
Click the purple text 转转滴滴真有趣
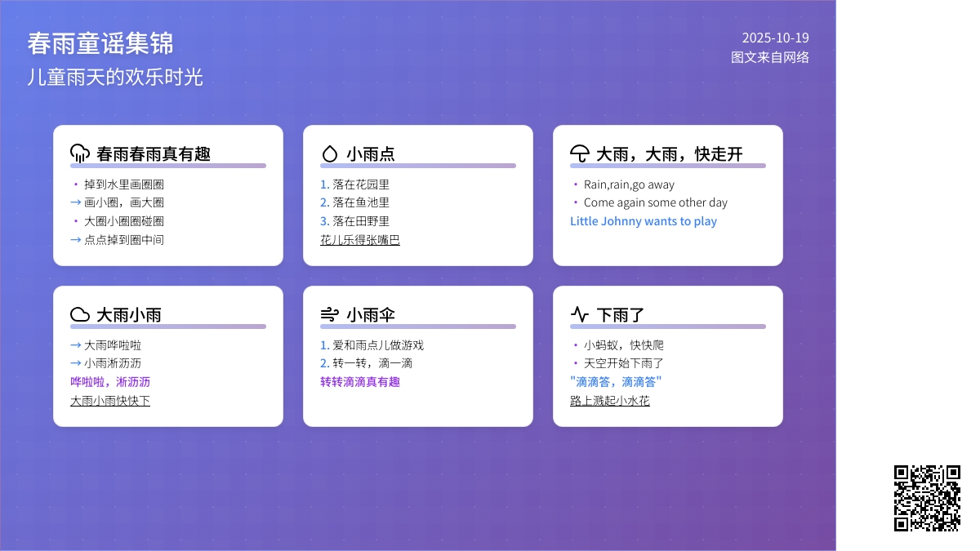tap(360, 382)
